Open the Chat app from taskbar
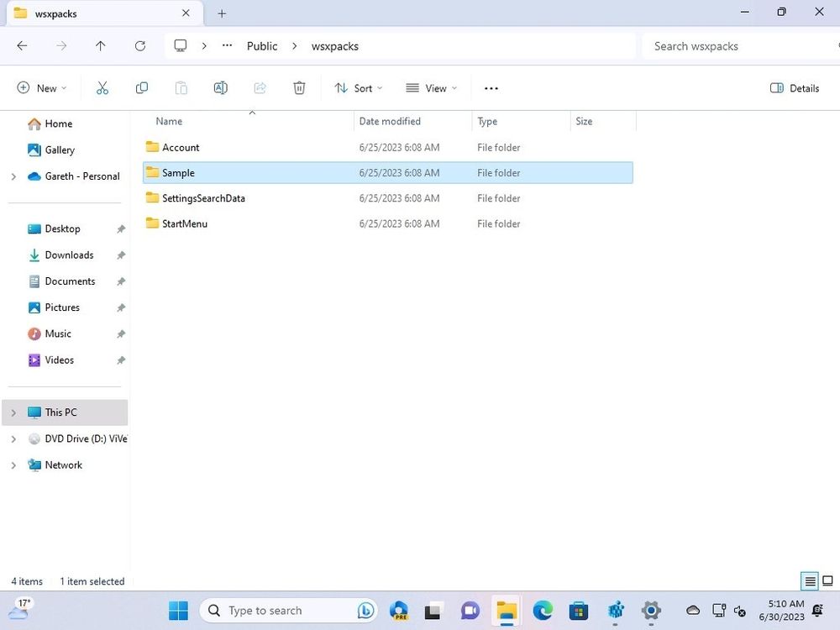The width and height of the screenshot is (840, 630). pyautogui.click(x=470, y=611)
